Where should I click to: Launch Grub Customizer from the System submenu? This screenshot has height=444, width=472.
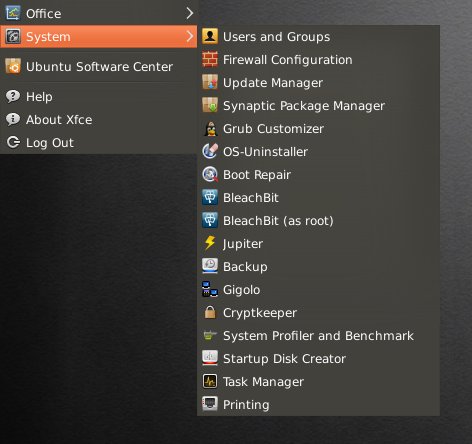pyautogui.click(x=318, y=128)
